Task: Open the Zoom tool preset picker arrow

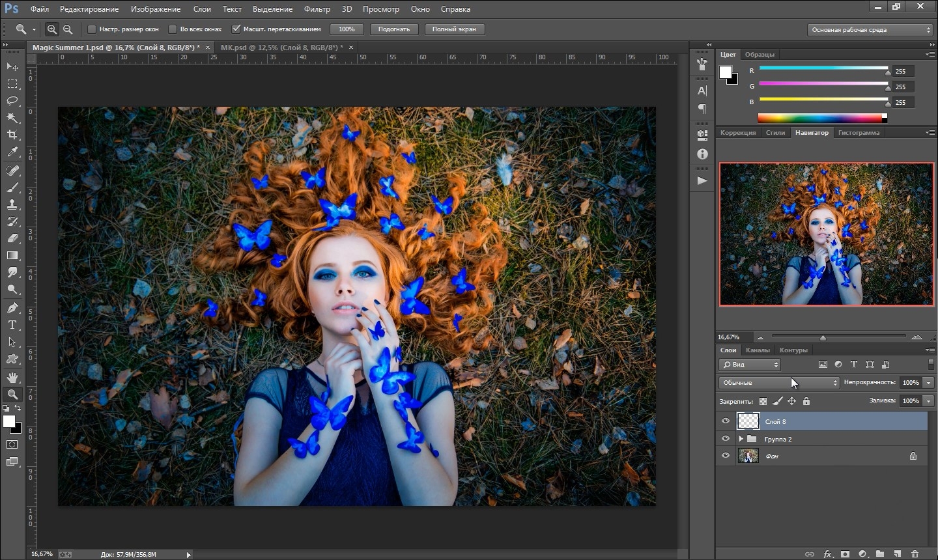Action: 34,29
